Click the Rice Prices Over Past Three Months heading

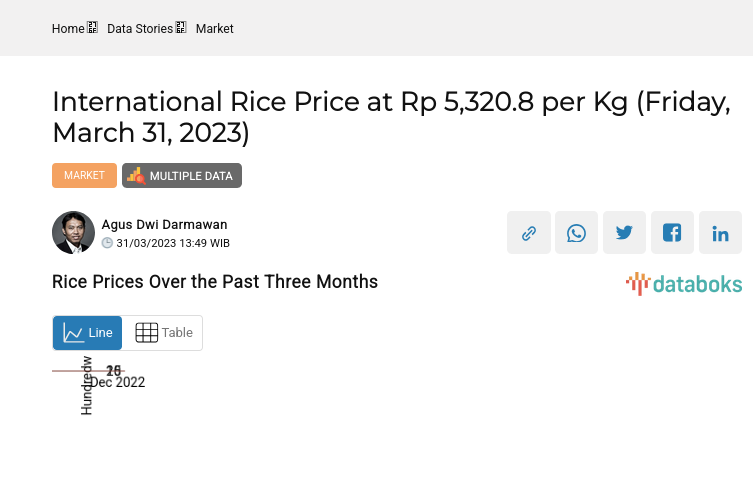tap(215, 282)
